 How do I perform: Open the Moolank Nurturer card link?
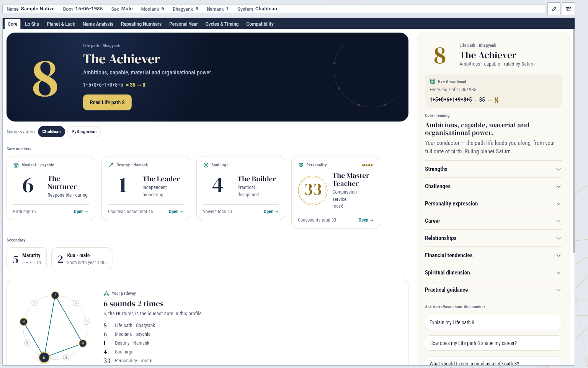(x=81, y=212)
